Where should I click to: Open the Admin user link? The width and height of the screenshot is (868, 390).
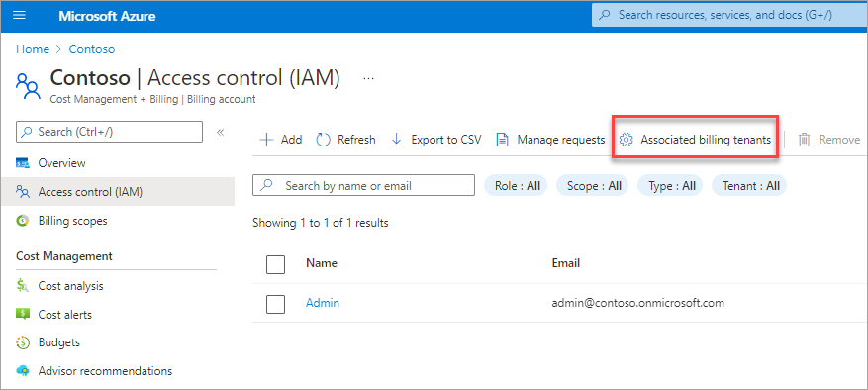coord(323,303)
